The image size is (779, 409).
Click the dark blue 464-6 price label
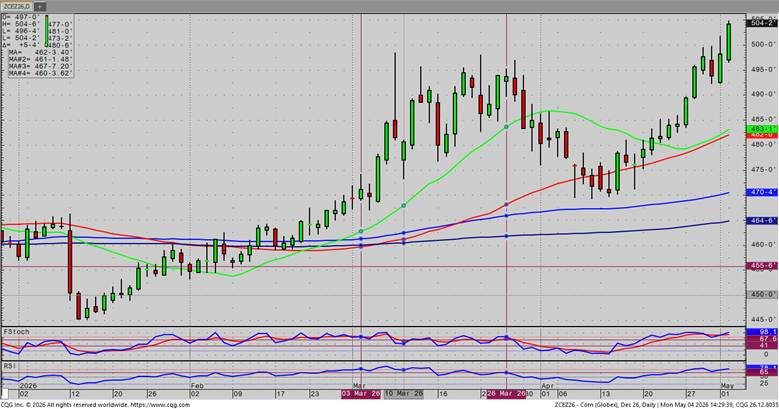pyautogui.click(x=762, y=221)
